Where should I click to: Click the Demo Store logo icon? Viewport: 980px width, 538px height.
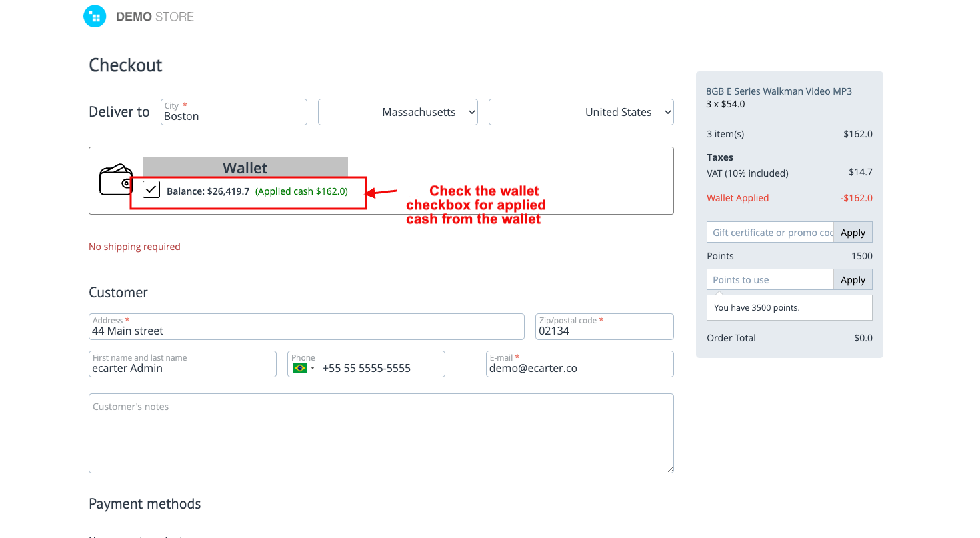coord(95,17)
